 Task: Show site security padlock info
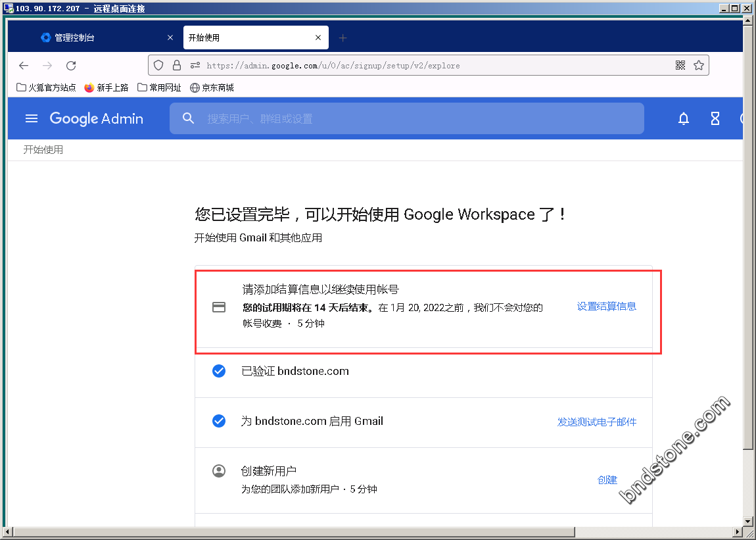[177, 65]
